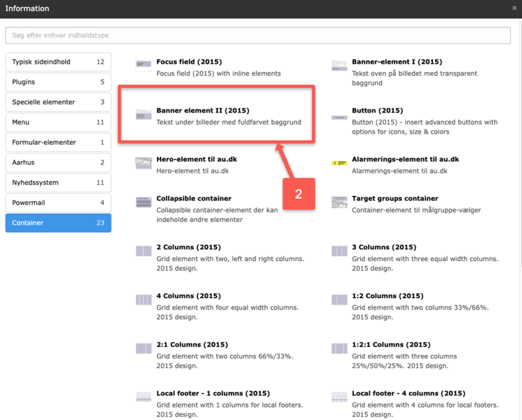Switch to the Plugins category
Image resolution: width=522 pixels, height=420 pixels.
(57, 82)
